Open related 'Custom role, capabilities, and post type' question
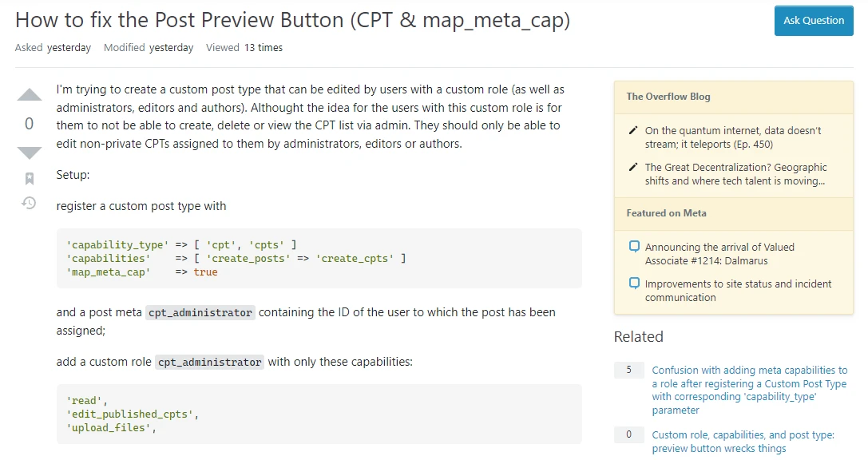This screenshot has width=868, height=460. (743, 441)
